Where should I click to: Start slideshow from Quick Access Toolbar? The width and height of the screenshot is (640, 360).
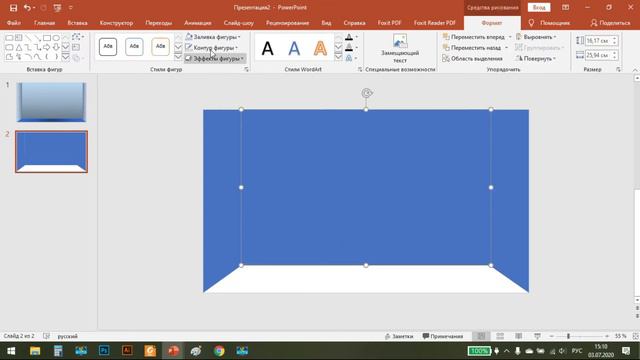[57, 8]
